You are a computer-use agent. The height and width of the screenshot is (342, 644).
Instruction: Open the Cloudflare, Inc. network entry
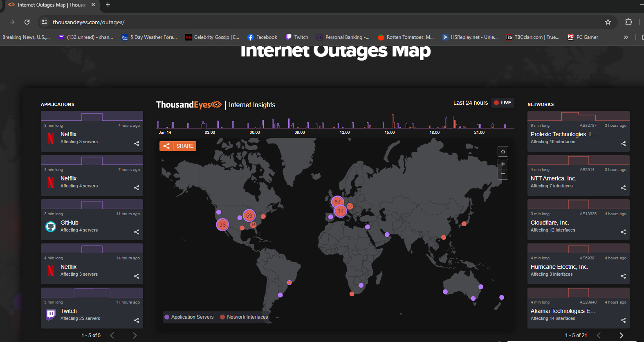[579, 220]
